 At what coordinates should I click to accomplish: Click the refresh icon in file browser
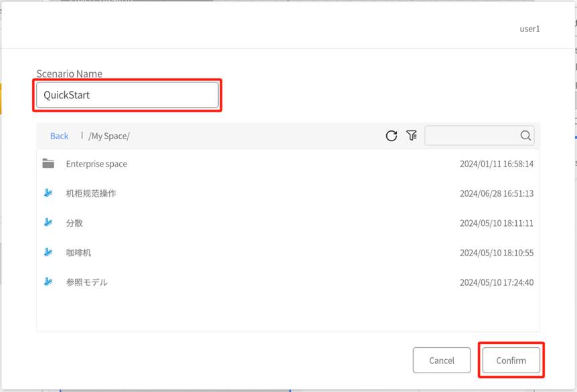tap(392, 136)
